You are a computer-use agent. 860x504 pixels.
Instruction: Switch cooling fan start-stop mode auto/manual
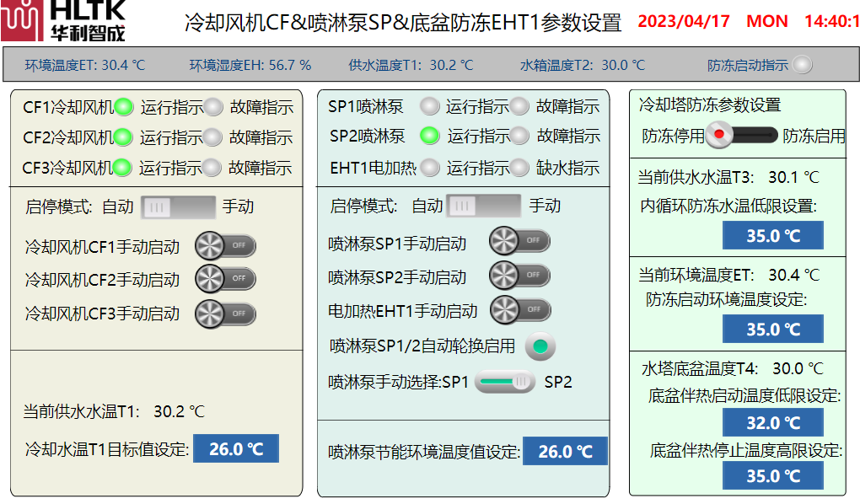pos(177,206)
